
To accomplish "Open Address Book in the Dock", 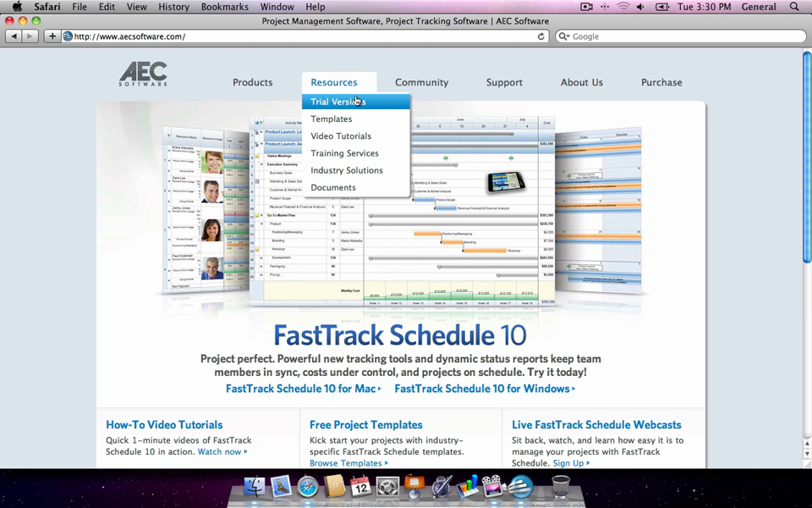I will (x=335, y=487).
